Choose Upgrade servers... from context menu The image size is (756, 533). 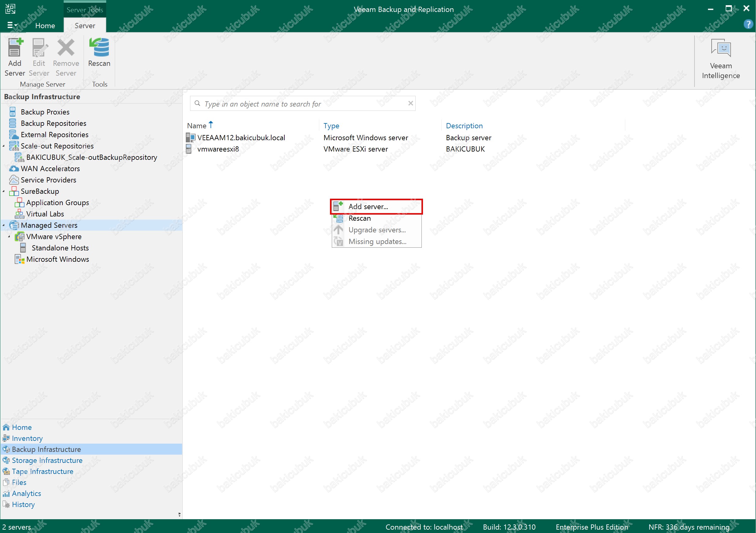(x=376, y=230)
